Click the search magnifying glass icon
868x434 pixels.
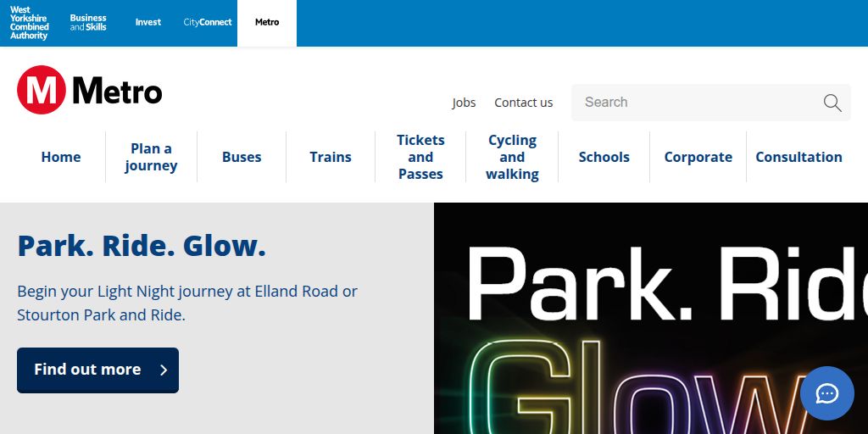pos(832,103)
